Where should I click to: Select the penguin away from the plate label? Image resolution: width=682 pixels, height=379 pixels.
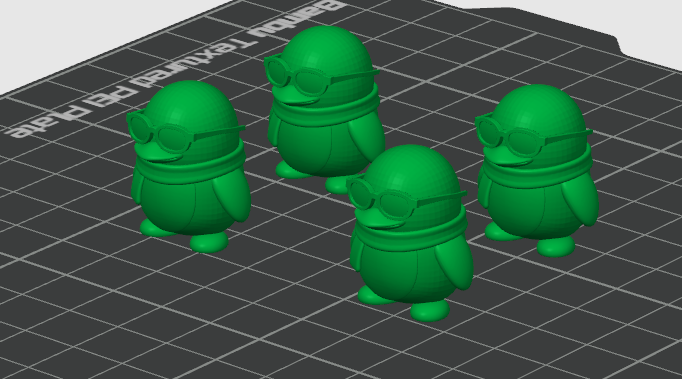click(x=536, y=170)
